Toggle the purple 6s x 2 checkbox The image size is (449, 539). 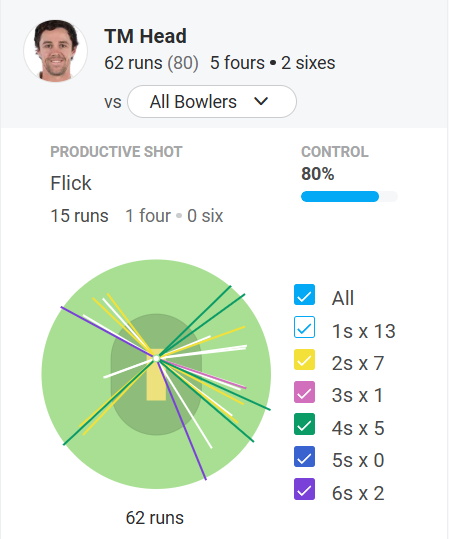pyautogui.click(x=304, y=489)
